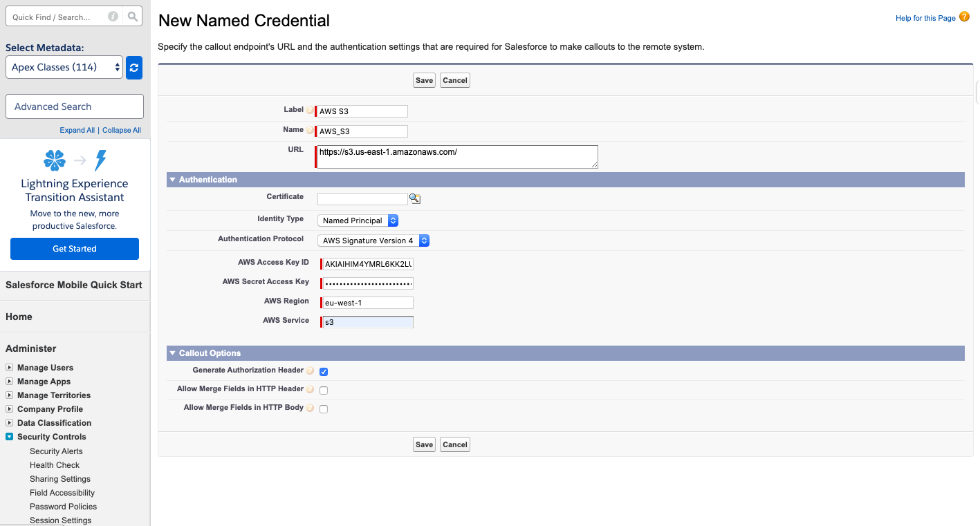Click the Get Started button

pos(74,248)
